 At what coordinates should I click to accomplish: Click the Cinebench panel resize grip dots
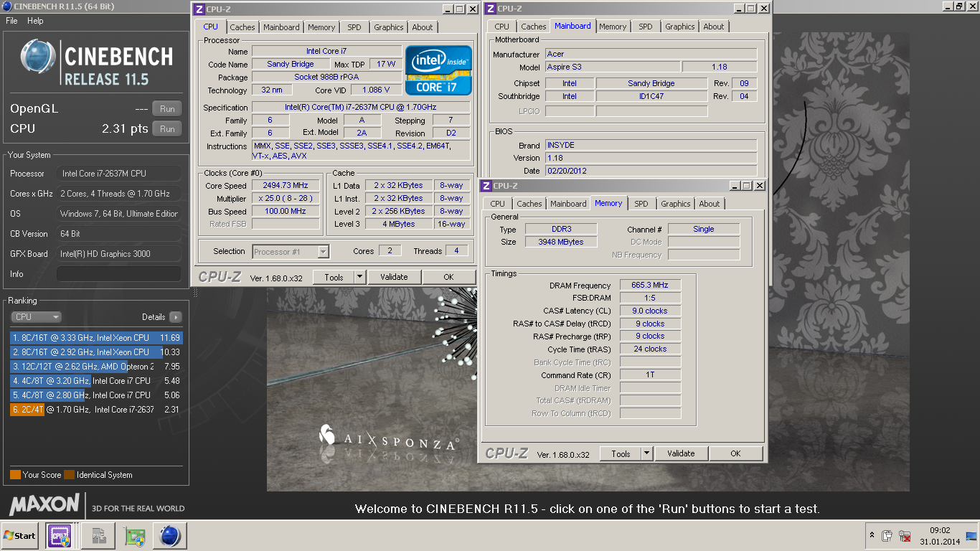194,292
